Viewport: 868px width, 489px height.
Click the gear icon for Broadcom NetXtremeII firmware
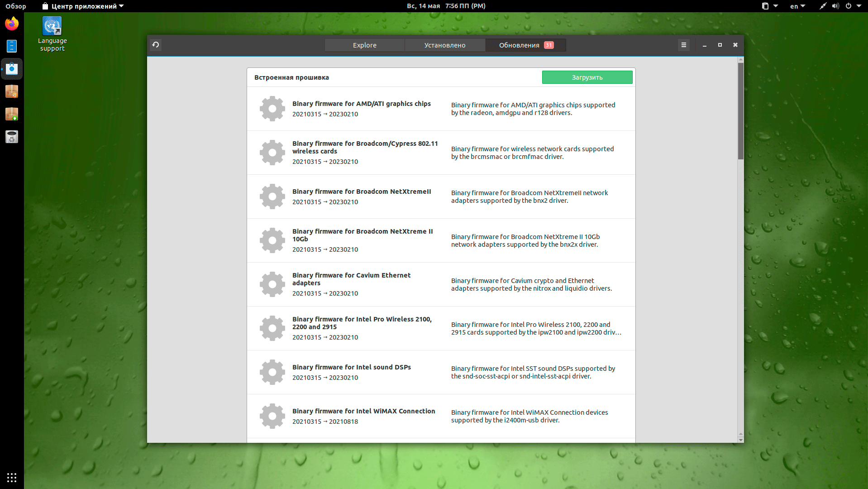272,197
